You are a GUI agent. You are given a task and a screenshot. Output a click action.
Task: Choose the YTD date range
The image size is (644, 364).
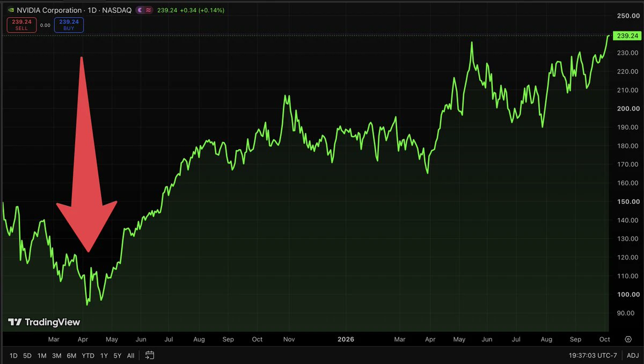pyautogui.click(x=88, y=355)
